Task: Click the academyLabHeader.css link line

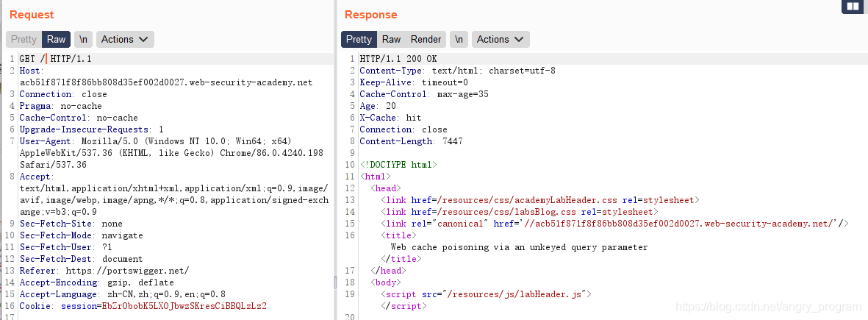Action: pyautogui.click(x=540, y=200)
